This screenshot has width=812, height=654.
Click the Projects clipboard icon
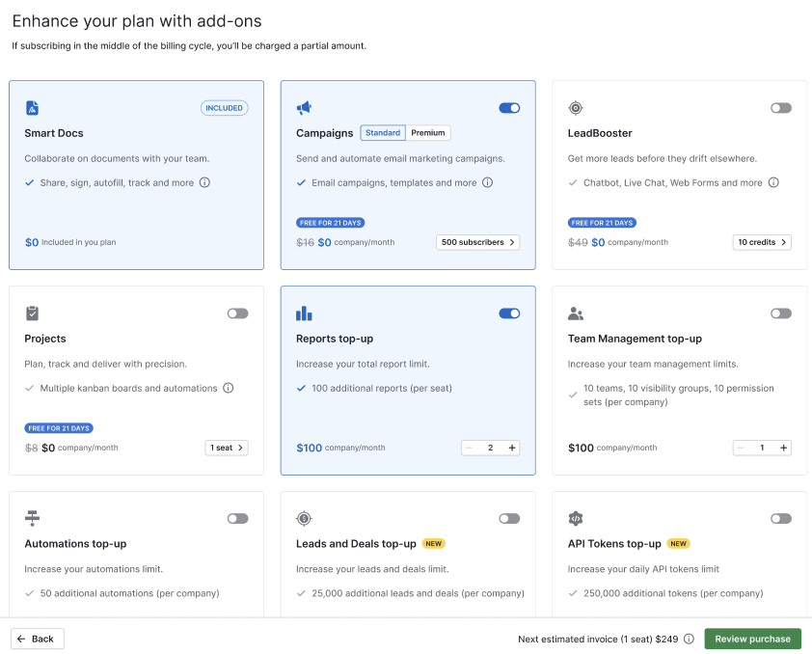33,313
